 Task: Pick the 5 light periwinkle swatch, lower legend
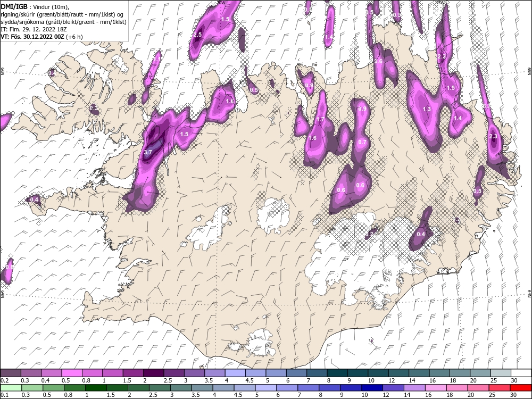tap(265, 388)
